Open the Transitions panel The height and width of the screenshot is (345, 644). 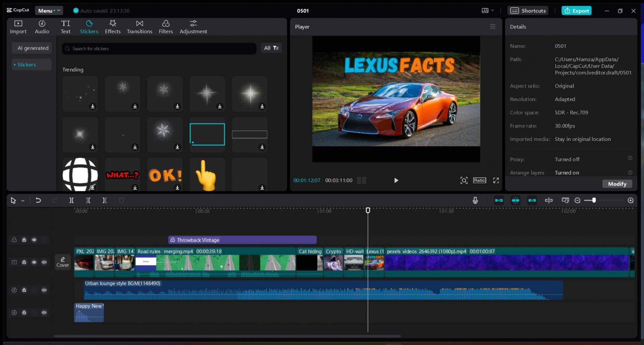click(x=140, y=27)
